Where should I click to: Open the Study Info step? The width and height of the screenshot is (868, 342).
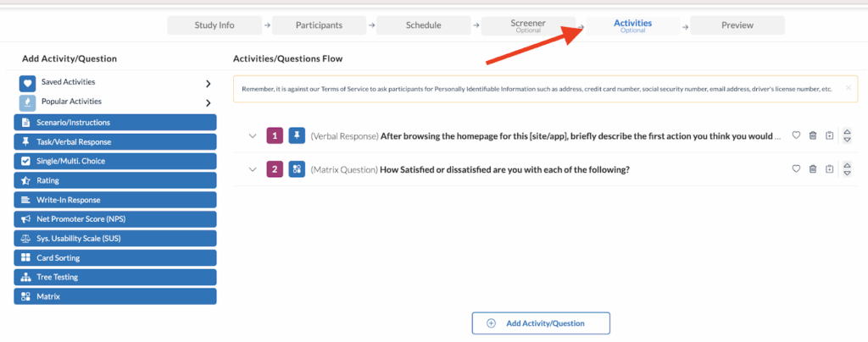point(214,25)
